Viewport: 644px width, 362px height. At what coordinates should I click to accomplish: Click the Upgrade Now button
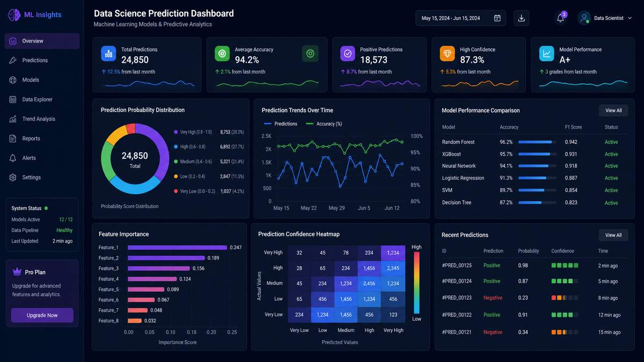click(x=42, y=315)
